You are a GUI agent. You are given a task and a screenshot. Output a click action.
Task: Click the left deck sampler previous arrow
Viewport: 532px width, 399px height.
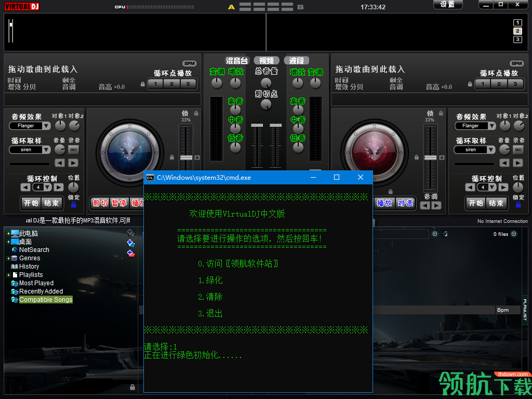(x=60, y=163)
